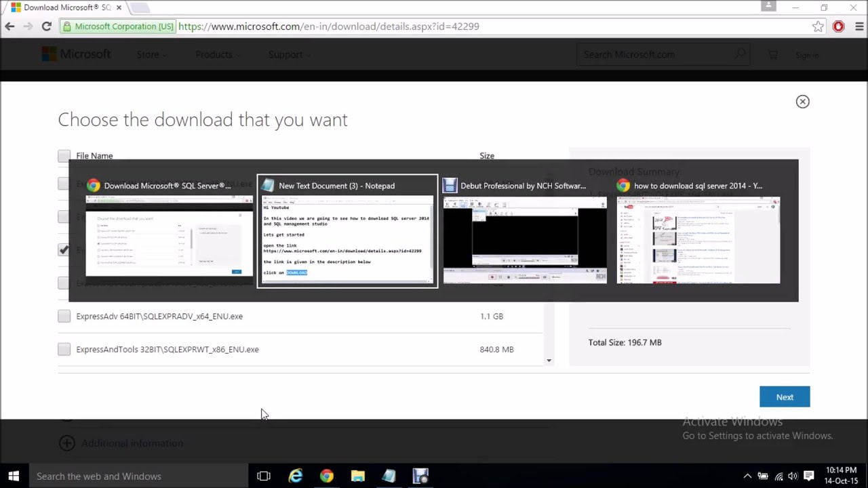Expand the Additional information section
Screen dimensions: 868x488
pyautogui.click(x=121, y=443)
